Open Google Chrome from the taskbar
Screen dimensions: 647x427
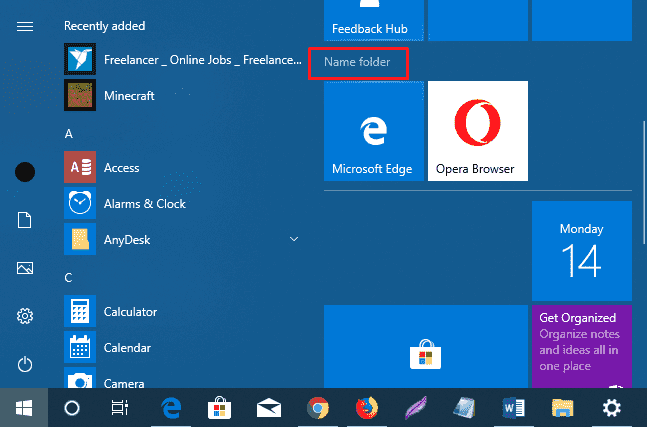(318, 408)
